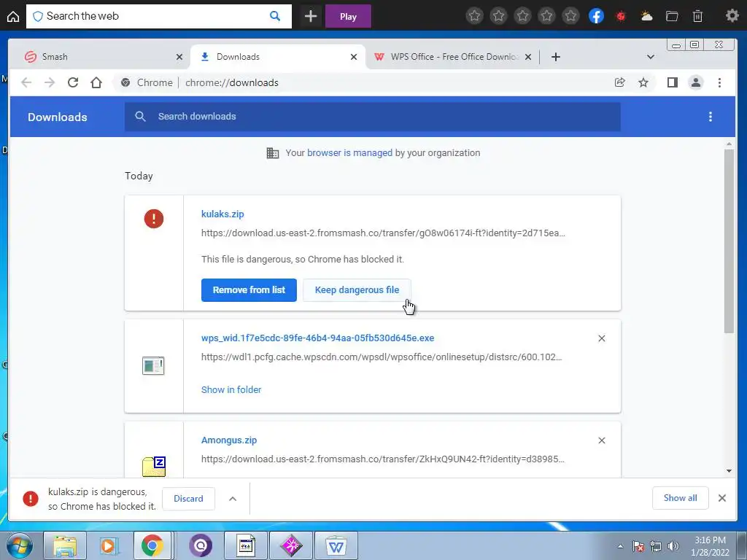
Task: Click the purple Play button
Action: 348,16
